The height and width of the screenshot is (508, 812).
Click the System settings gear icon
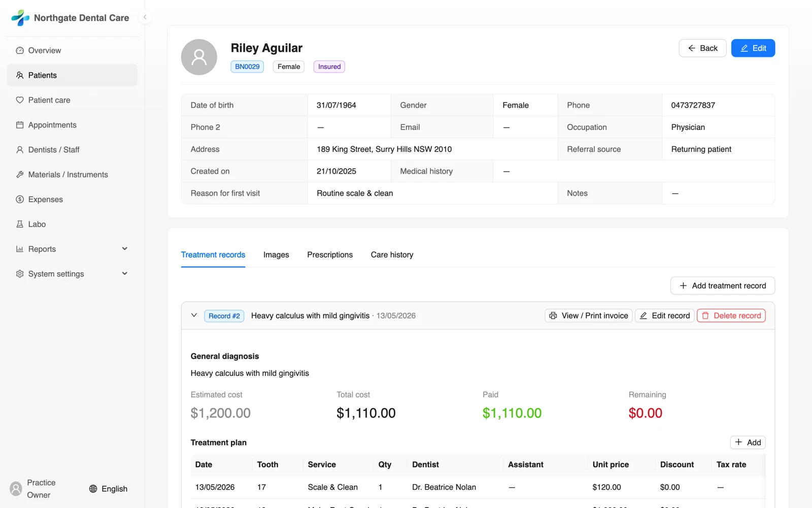[20, 274]
